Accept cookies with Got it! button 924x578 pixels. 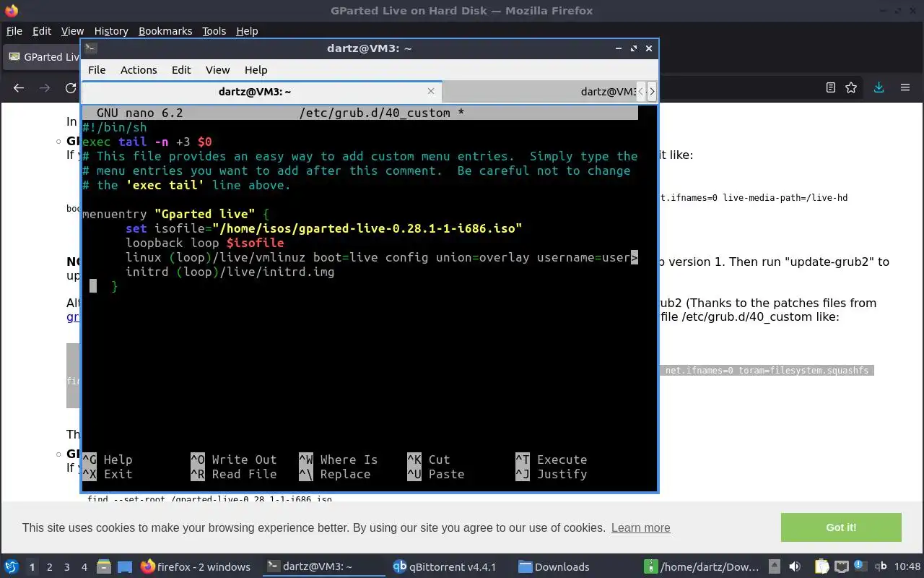[841, 527]
